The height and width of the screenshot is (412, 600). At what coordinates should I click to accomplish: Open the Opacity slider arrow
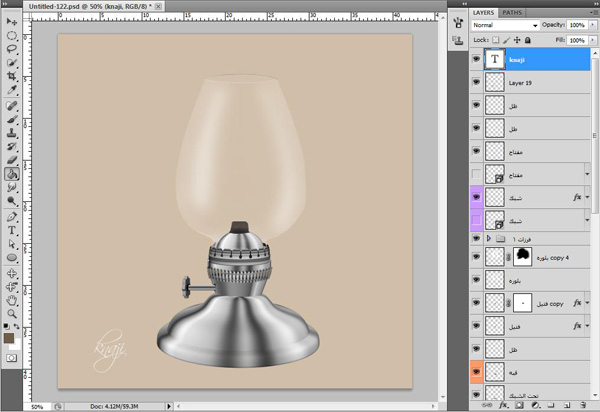click(x=593, y=25)
